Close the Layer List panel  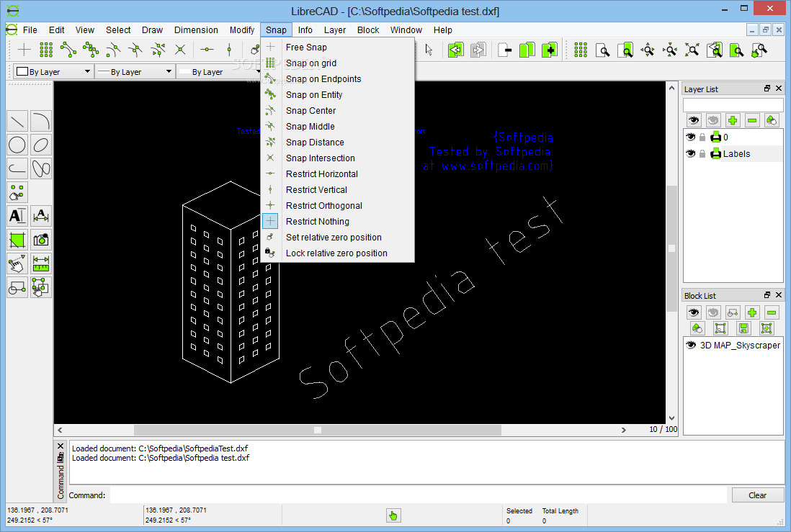pyautogui.click(x=778, y=89)
